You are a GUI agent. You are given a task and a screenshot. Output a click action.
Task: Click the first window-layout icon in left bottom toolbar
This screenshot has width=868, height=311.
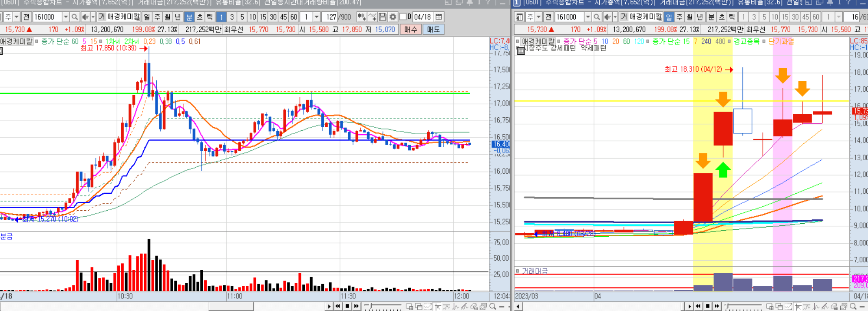409,307
